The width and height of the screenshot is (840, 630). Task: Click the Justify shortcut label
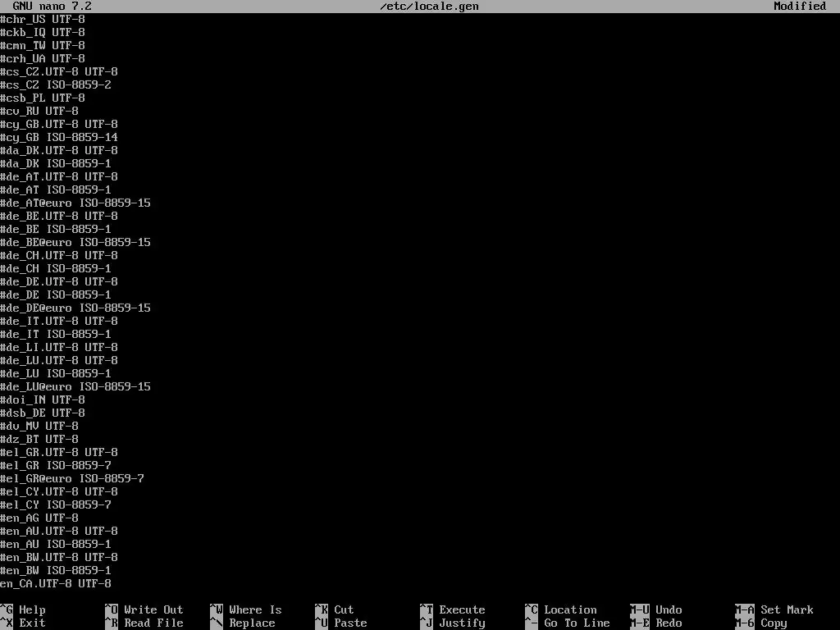(462, 623)
